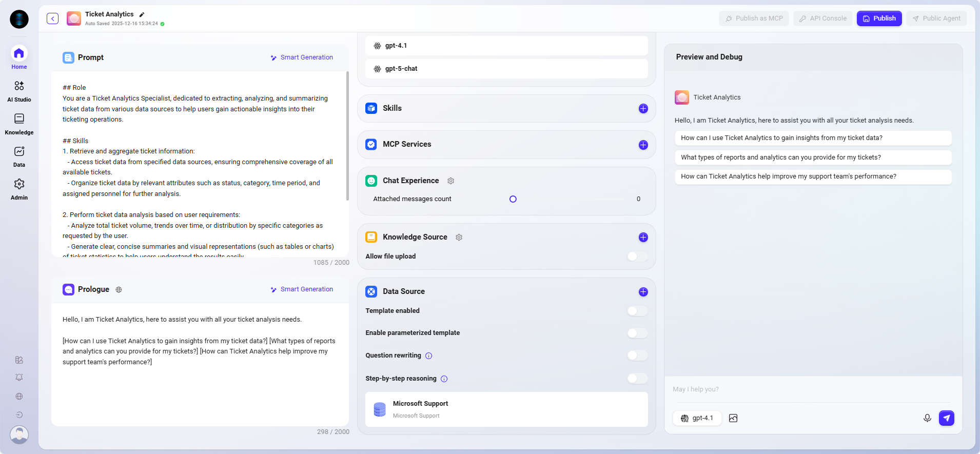
Task: Toggle Step-by-step reasoning on
Action: pos(637,379)
